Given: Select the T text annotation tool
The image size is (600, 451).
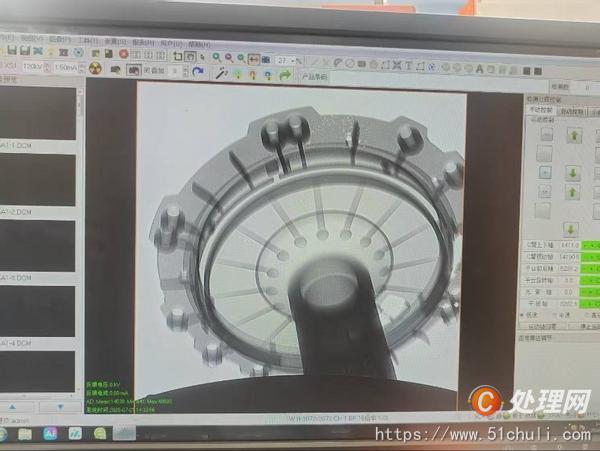Looking at the screenshot, I should click(x=408, y=65).
